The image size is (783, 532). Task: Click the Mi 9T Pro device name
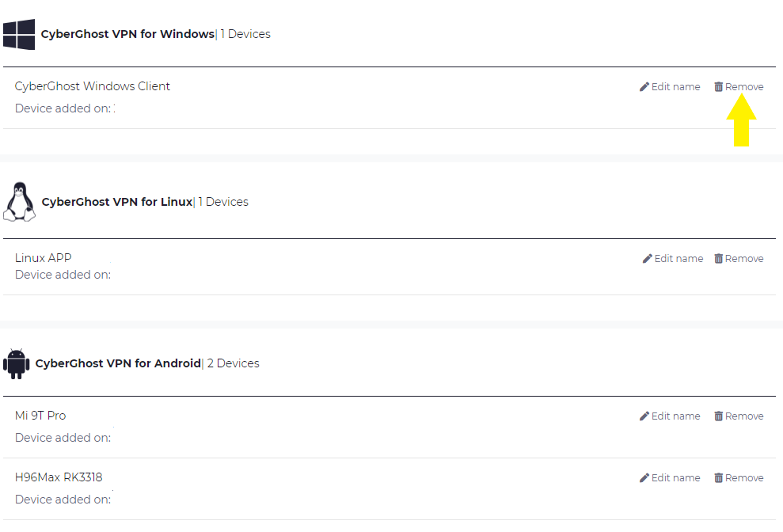[x=40, y=416]
